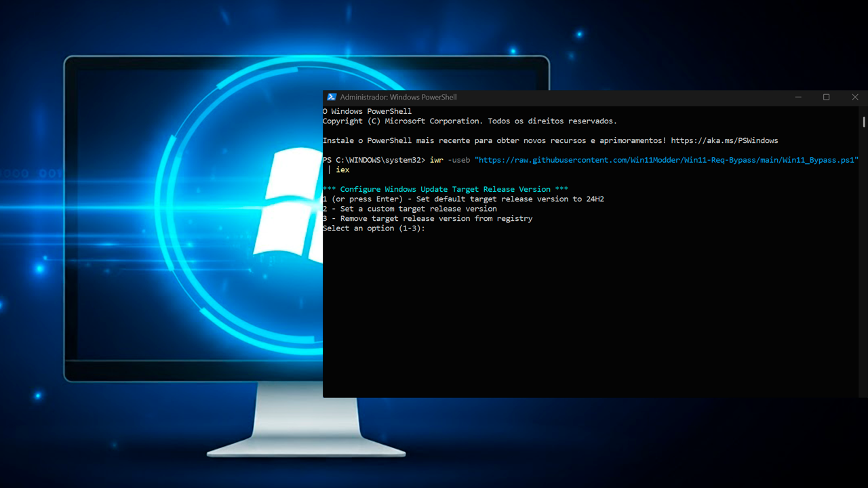Click the Select an option input prompt
This screenshot has height=488, width=868.
(374, 228)
